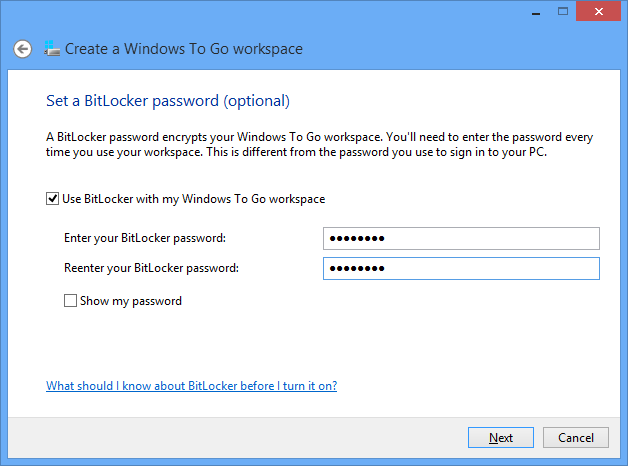Click the BitLocker description paragraph text

click(x=319, y=145)
